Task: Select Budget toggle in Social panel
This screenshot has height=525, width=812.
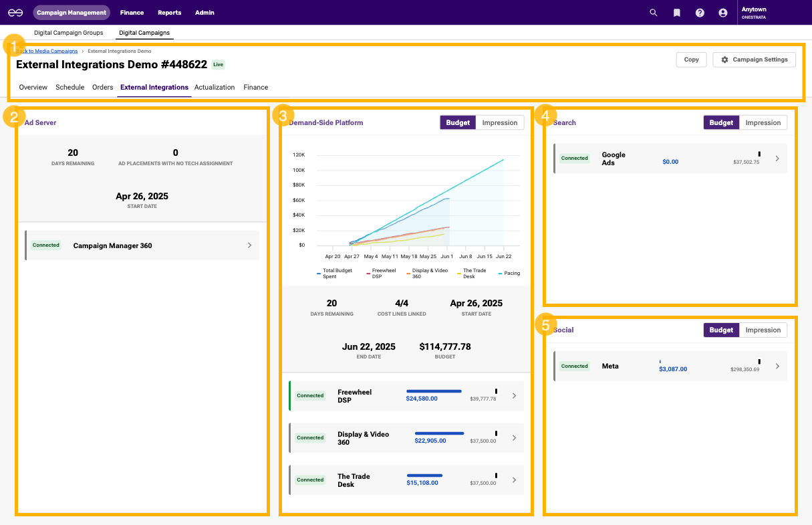Action: [721, 330]
